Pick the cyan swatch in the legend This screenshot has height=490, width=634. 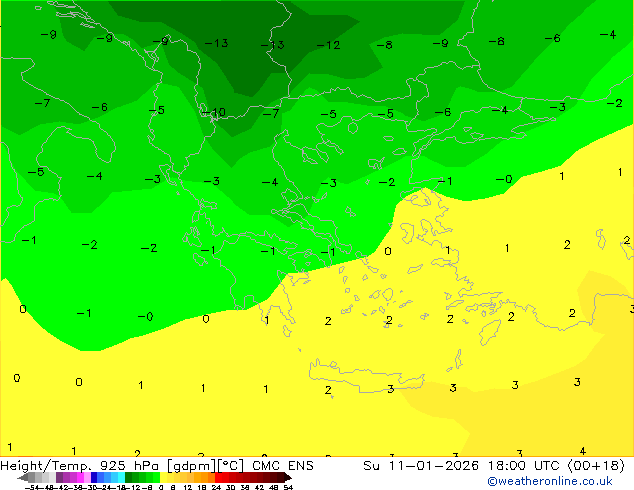tap(121, 477)
